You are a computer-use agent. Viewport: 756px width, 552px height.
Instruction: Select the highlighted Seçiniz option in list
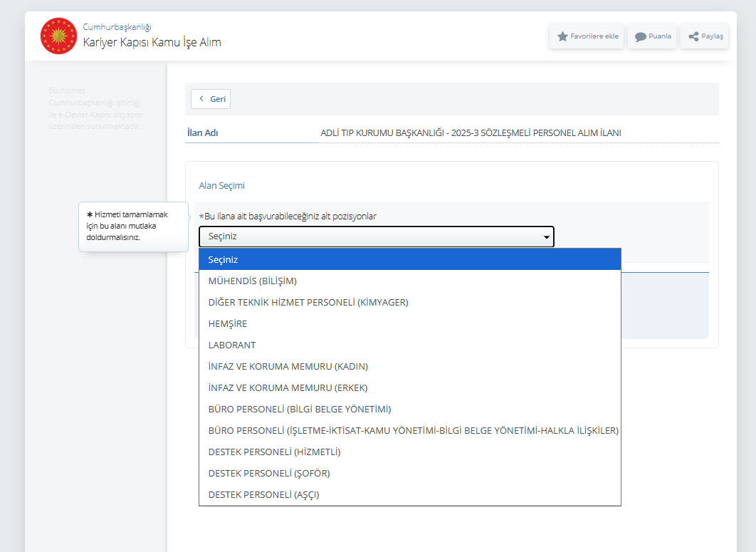click(409, 259)
